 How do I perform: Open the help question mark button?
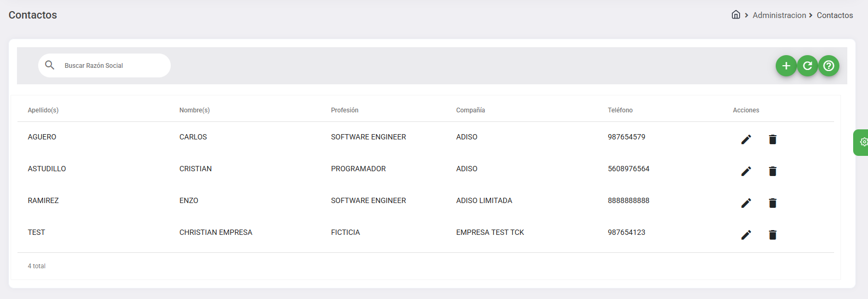(828, 66)
